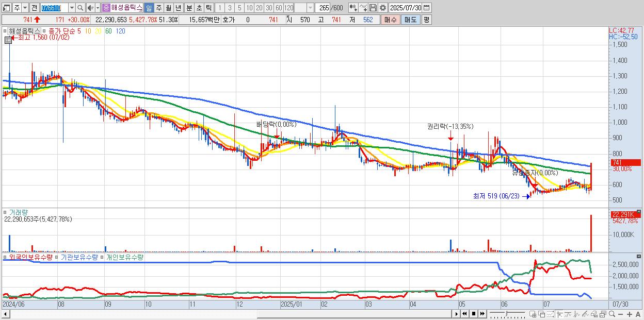
Task: Click the chart window copy icon
Action: (x=603, y=314)
